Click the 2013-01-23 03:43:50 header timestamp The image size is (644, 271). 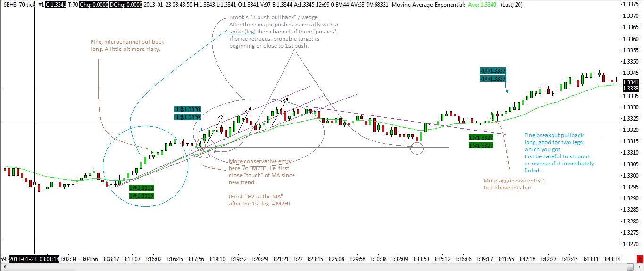[168, 4]
